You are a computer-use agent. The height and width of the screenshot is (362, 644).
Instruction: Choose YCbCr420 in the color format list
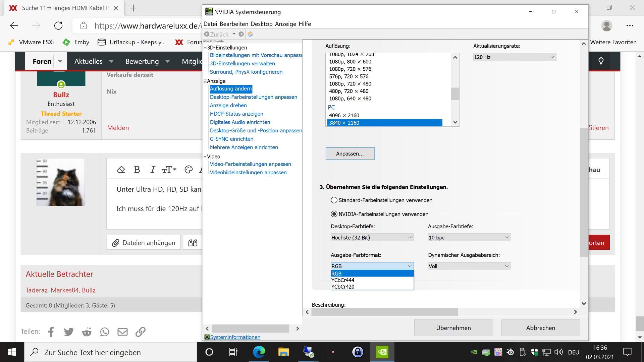click(372, 287)
